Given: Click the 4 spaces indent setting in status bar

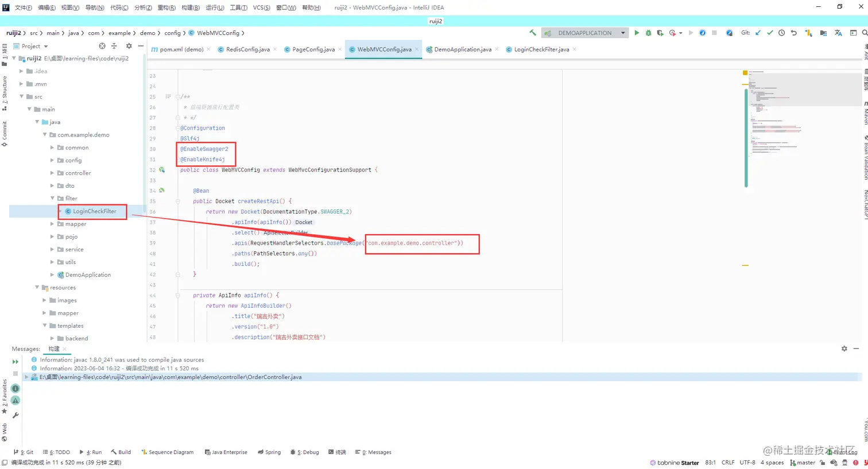Looking at the screenshot, I should (772, 463).
